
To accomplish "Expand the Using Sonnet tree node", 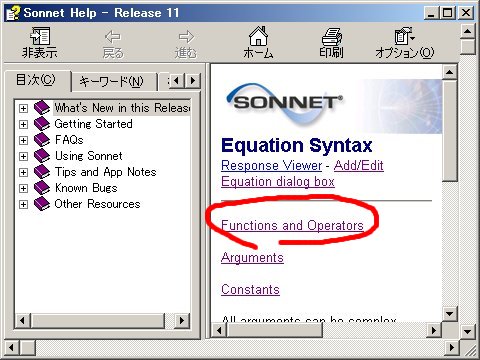I will click(23, 156).
